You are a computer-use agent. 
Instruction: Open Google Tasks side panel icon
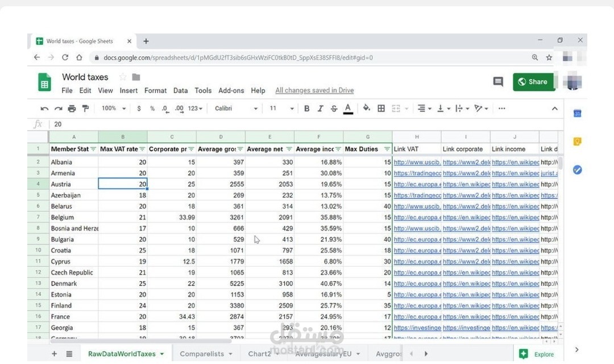point(577,170)
